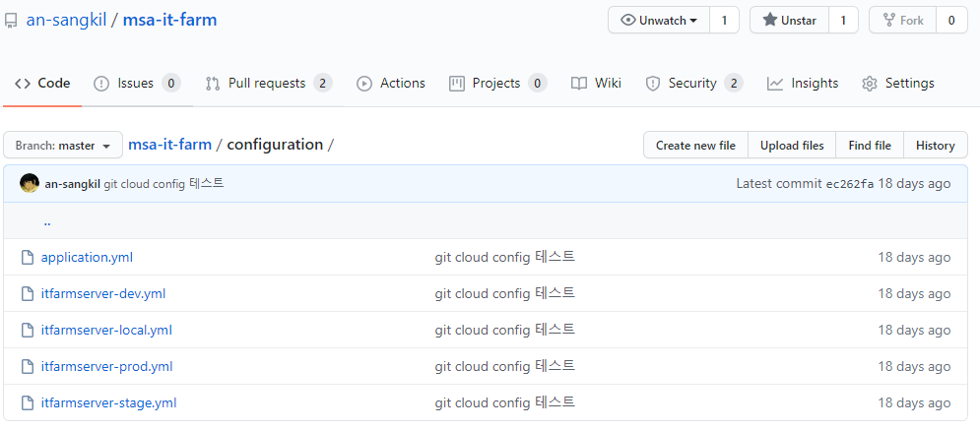Open itfarmserver-local.yml file

tap(106, 331)
